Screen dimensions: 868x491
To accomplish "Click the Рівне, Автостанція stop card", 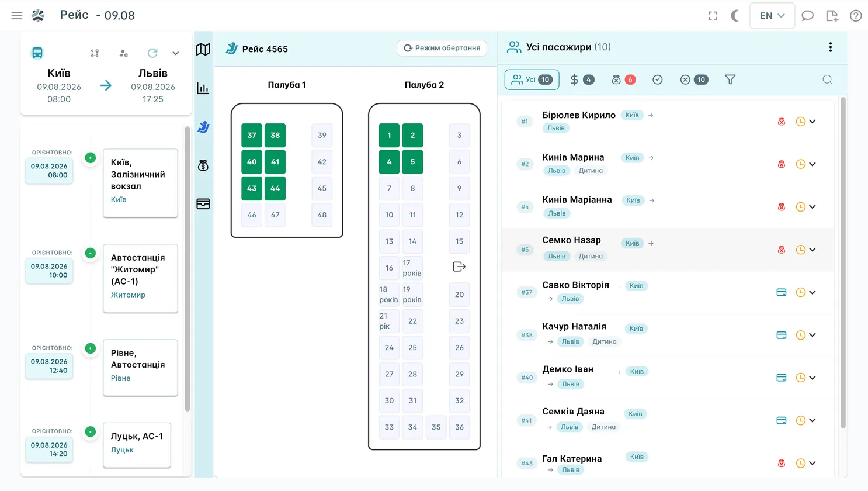I will [140, 368].
